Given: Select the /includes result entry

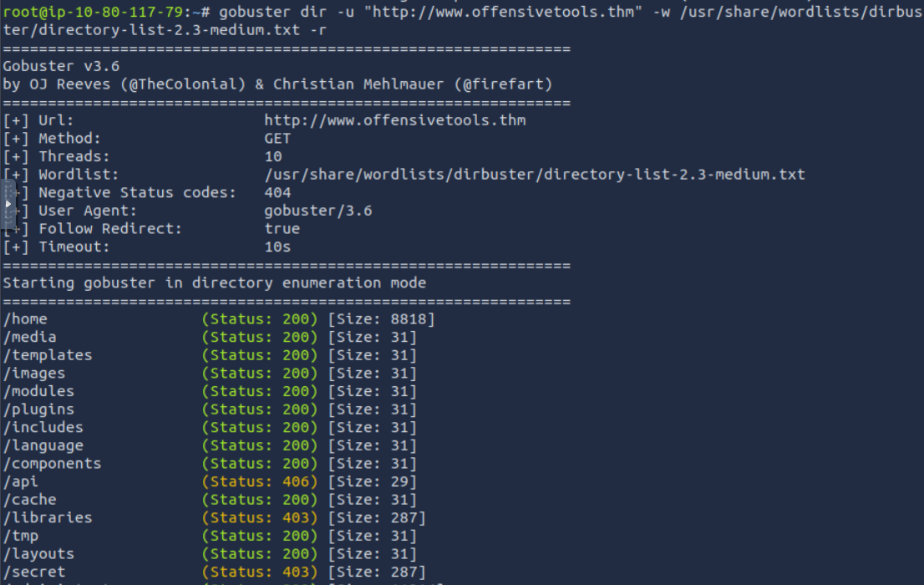Looking at the screenshot, I should [43, 428].
